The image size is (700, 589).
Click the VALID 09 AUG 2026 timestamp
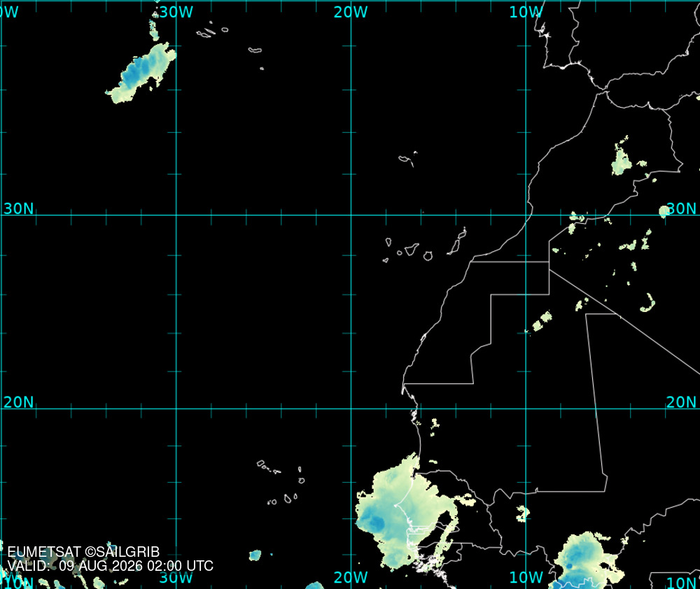point(111,566)
